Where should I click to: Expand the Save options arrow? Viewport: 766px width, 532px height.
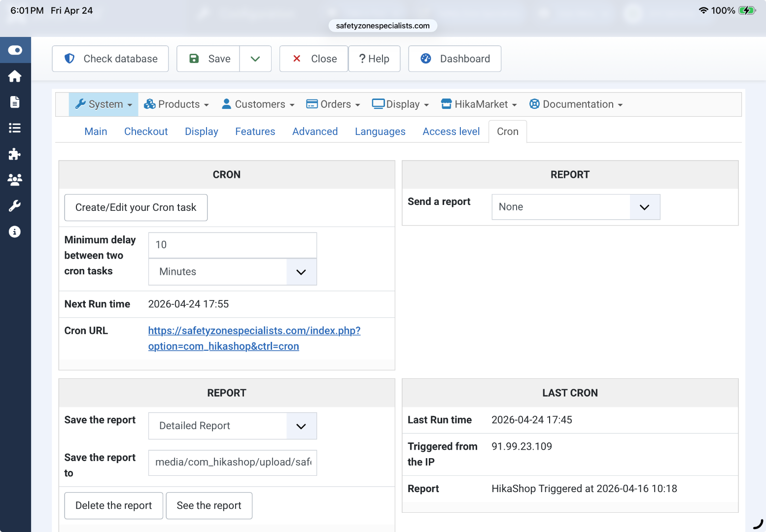255,59
